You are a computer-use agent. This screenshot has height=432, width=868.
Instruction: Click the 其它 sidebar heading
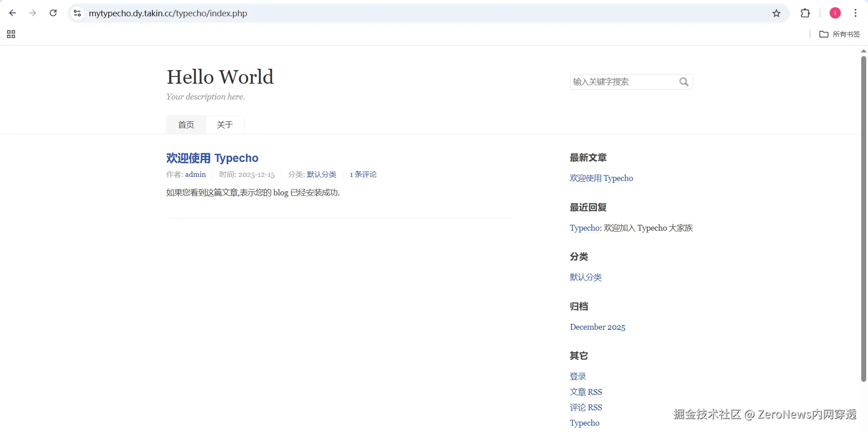coord(579,356)
